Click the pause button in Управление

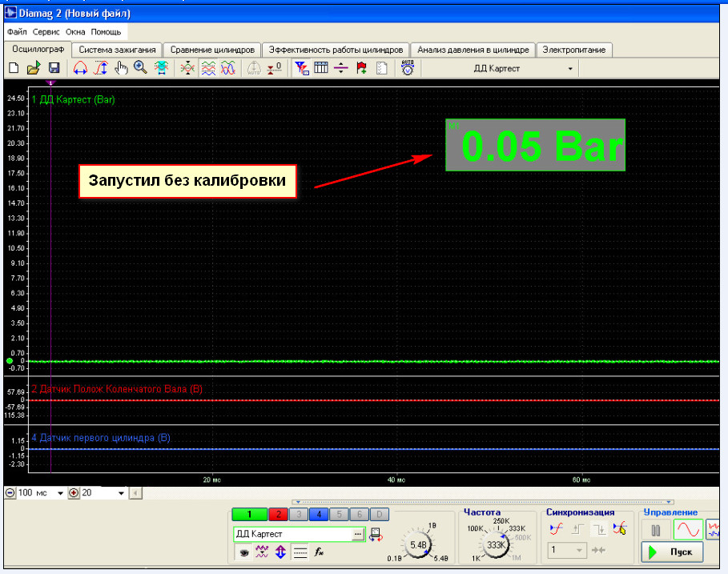tap(656, 531)
